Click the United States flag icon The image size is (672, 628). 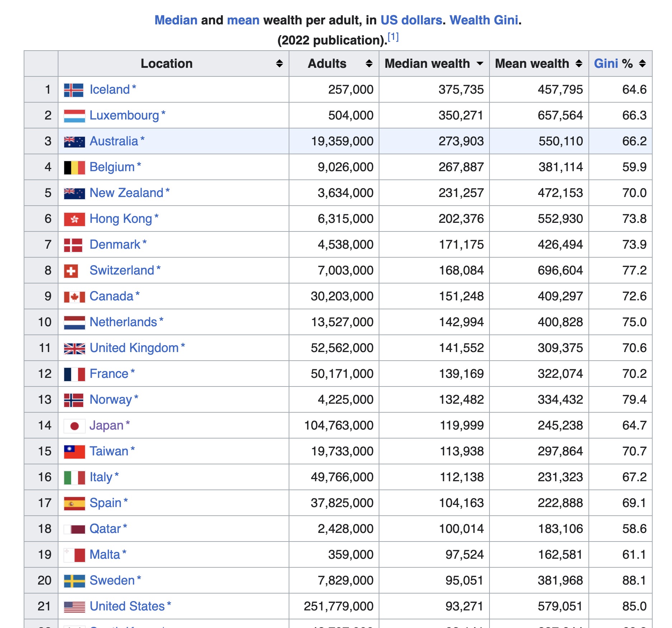(74, 607)
